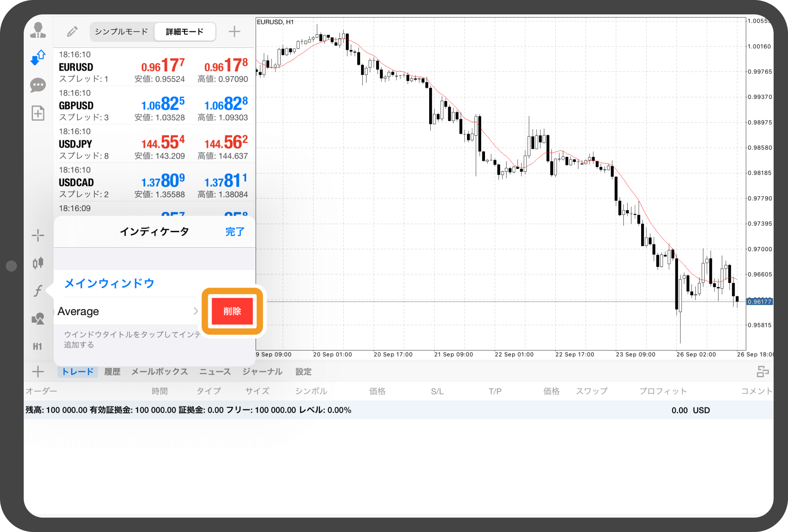This screenshot has width=788, height=532.
Task: Tap the plus icon beside Trade tab
Action: [38, 372]
